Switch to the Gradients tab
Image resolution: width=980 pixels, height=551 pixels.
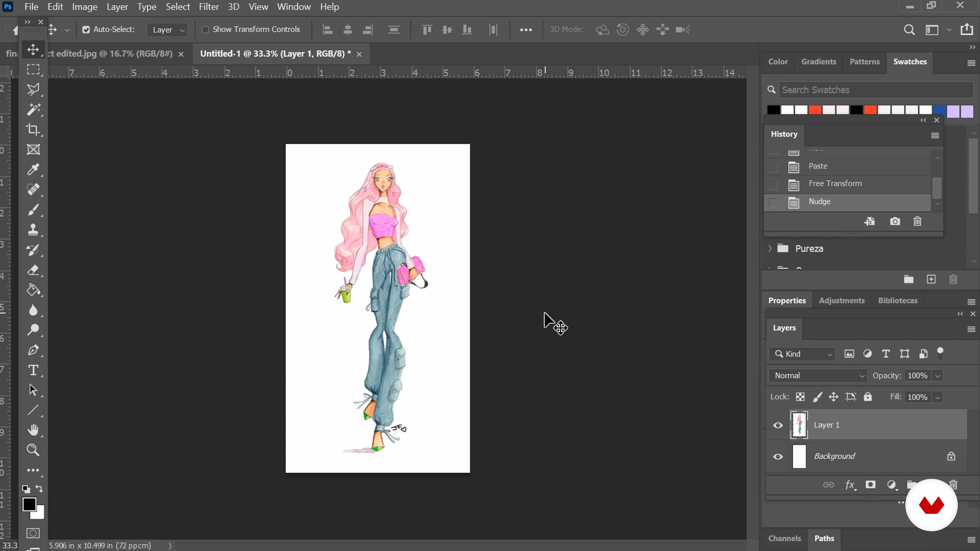click(x=818, y=61)
